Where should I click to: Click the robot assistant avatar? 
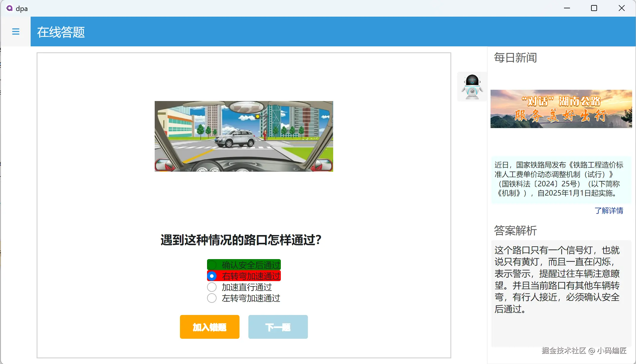point(472,86)
